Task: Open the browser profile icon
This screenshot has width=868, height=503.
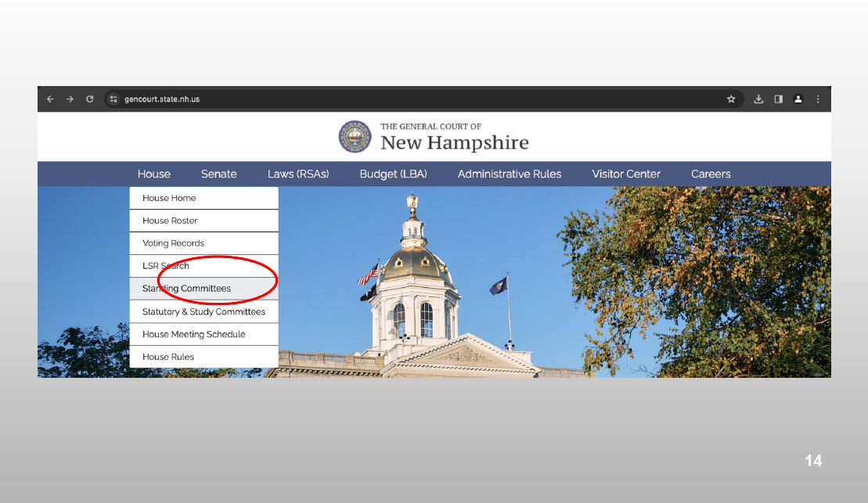Action: click(x=798, y=99)
